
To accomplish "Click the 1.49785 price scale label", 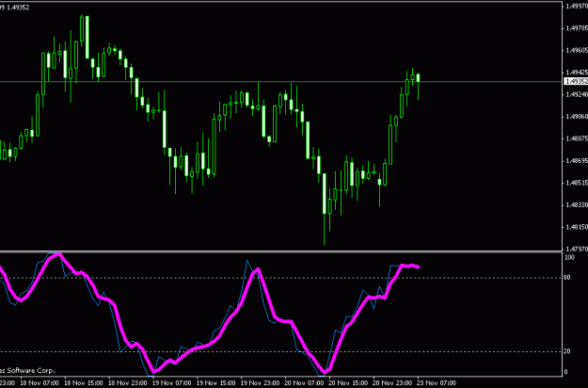I will (x=577, y=28).
